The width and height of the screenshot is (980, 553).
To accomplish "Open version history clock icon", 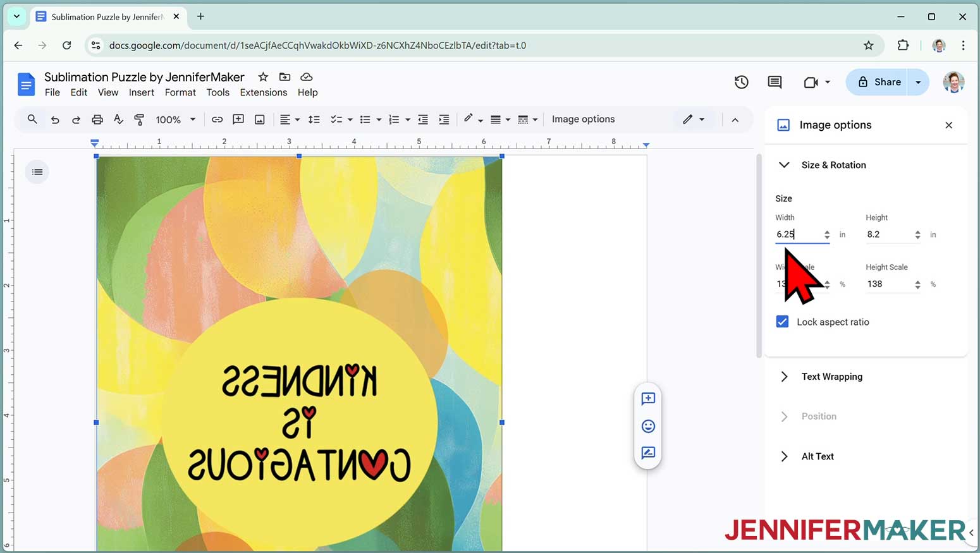I will [741, 82].
